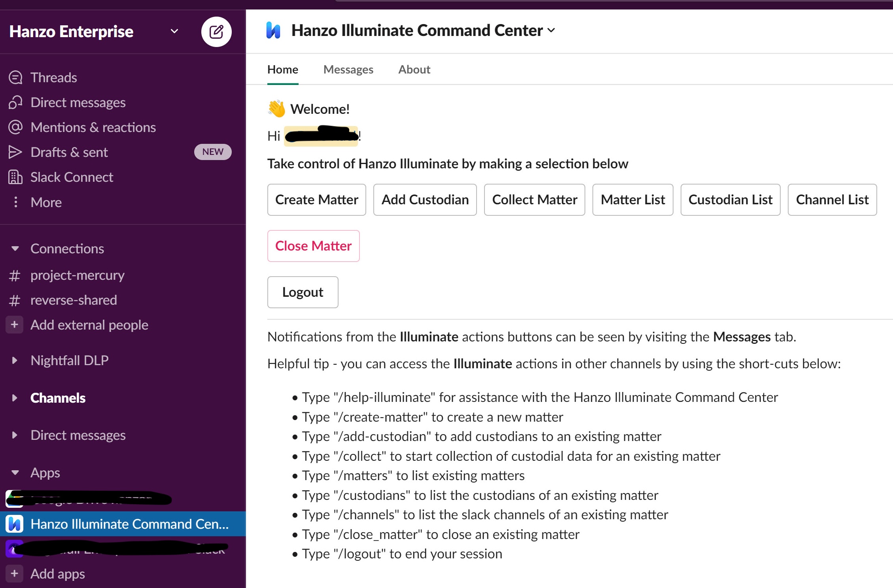Open Drafts & sent
The image size is (893, 588).
(x=69, y=152)
